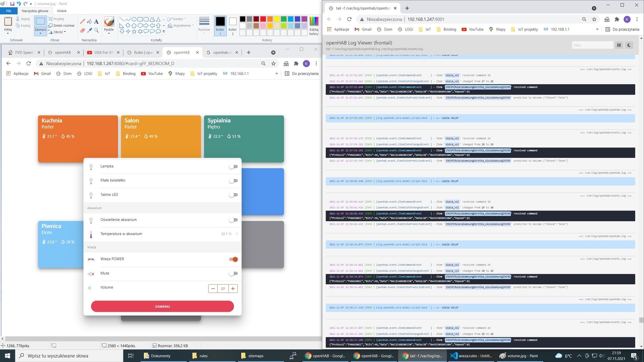Open Task View on taskbar
The height and width of the screenshot is (362, 644).
pyautogui.click(x=131, y=356)
